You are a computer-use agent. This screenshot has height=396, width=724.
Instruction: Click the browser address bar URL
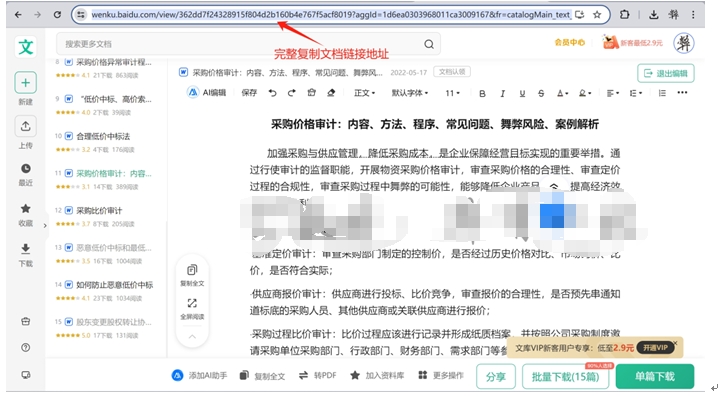click(x=331, y=15)
